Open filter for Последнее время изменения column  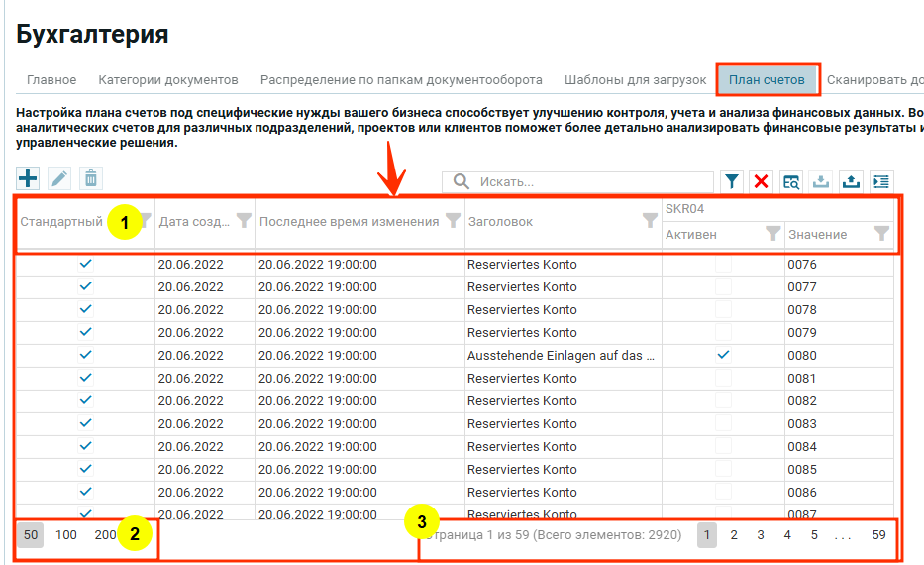[453, 221]
